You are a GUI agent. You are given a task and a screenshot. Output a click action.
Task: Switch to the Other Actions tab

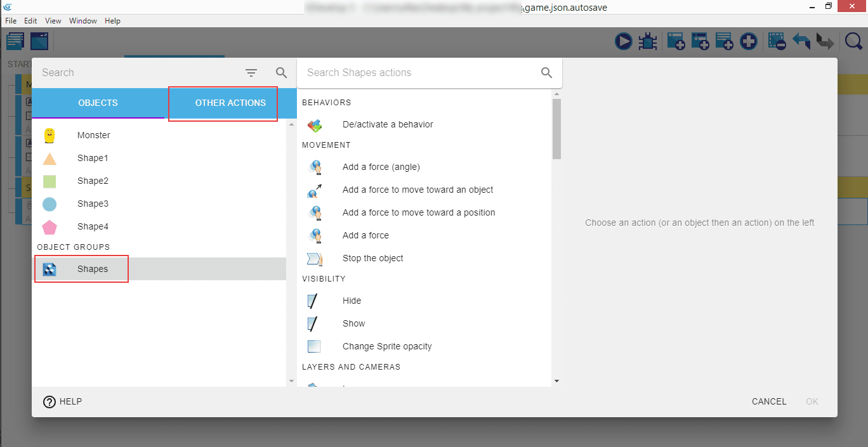[x=230, y=103]
